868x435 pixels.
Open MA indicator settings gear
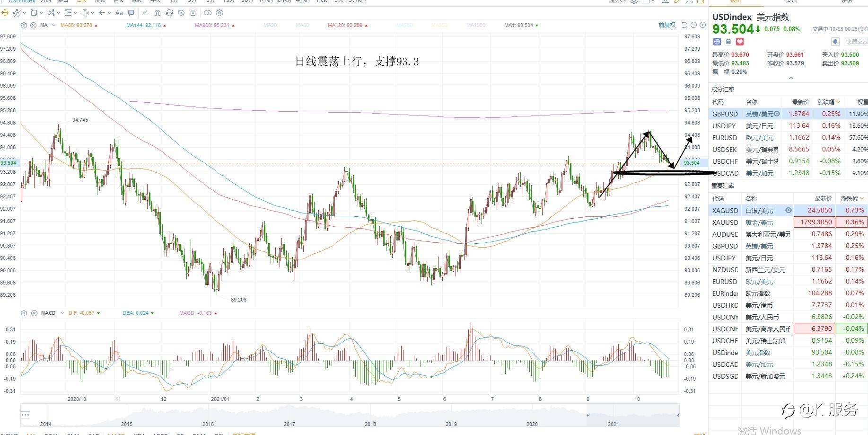pyautogui.click(x=24, y=25)
